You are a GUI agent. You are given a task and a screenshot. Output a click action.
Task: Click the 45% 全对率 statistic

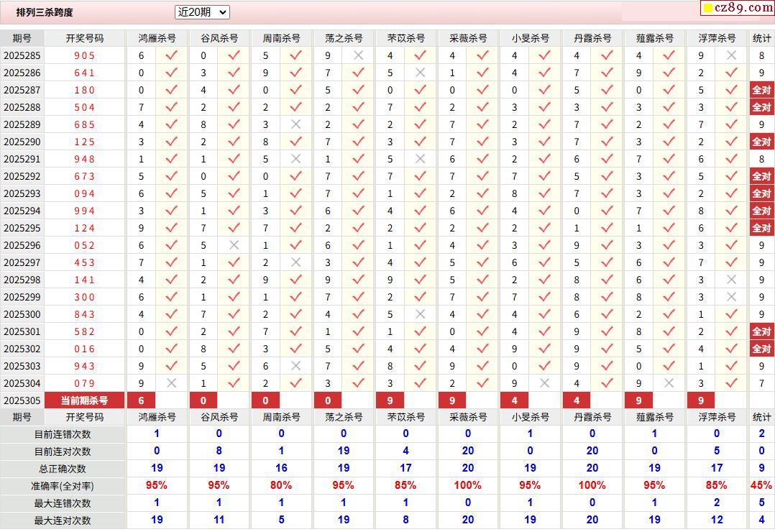point(761,485)
